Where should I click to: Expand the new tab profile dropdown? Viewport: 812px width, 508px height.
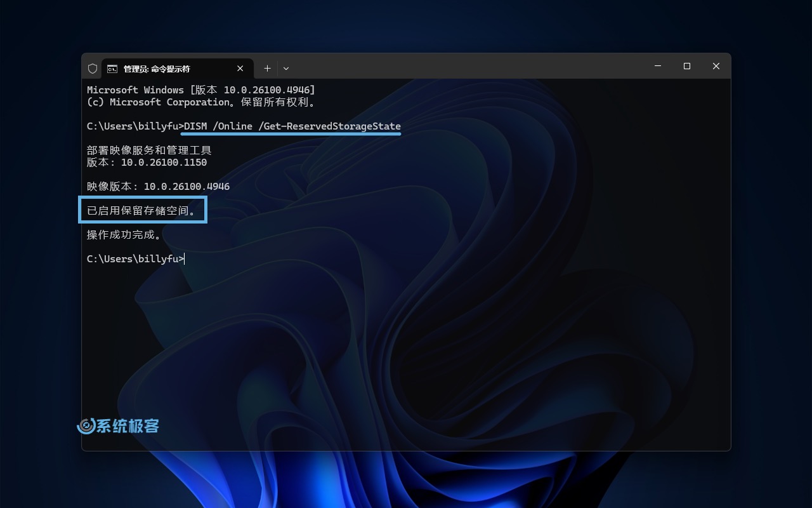click(286, 69)
